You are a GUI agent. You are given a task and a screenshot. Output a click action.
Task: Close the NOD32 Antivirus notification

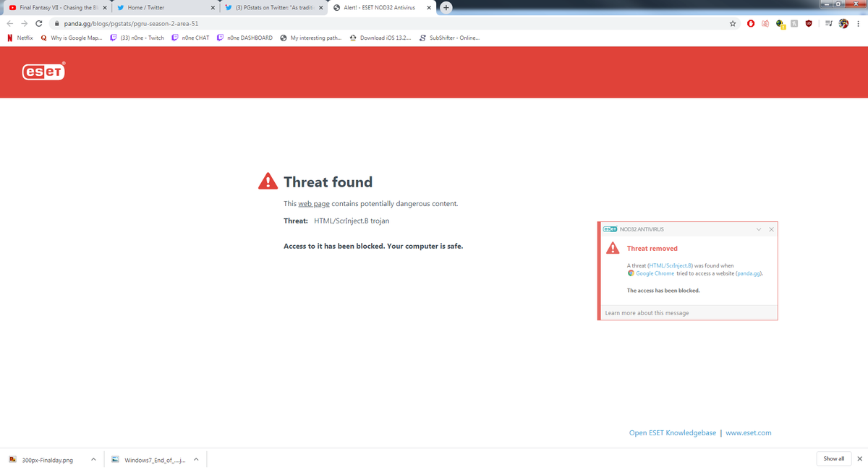[771, 229]
